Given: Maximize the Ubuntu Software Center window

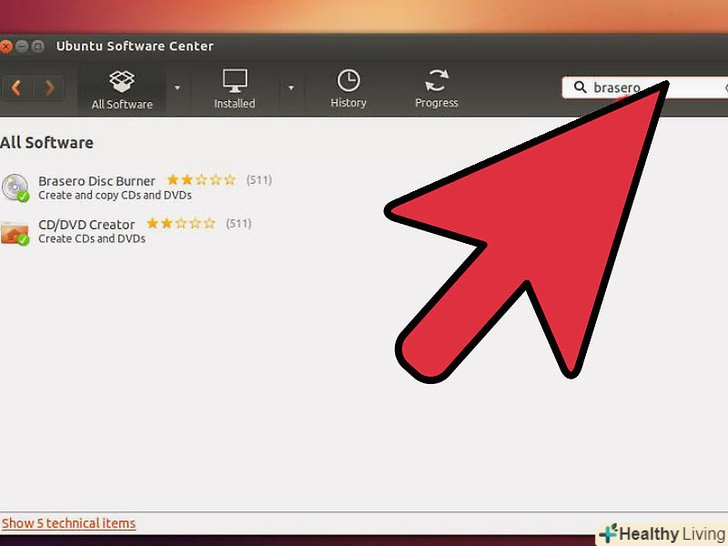Looking at the screenshot, I should point(38,46).
